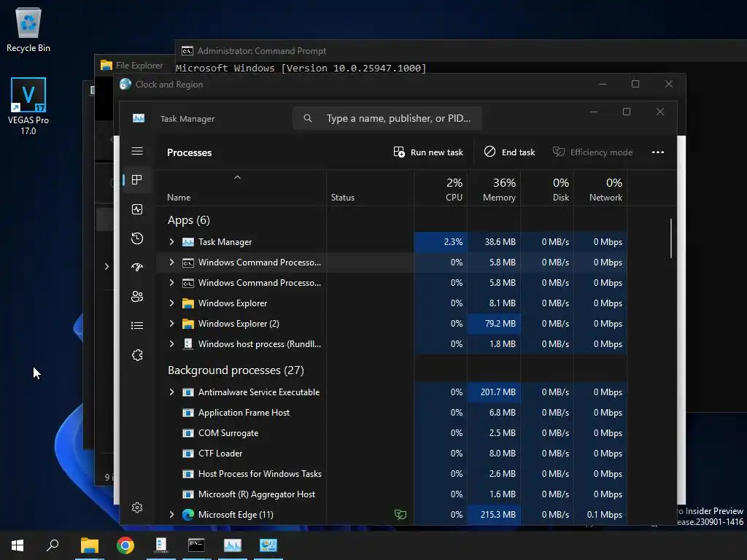The width and height of the screenshot is (747, 560).
Task: Click the 201.7 MB memory cell
Action: [x=494, y=392]
